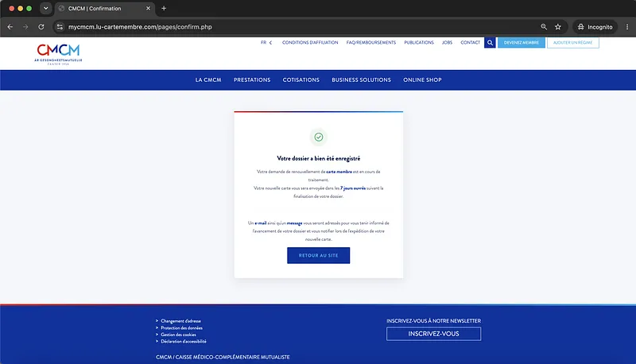Click the macOS green fullscreen window button
636x364 pixels.
29,8
